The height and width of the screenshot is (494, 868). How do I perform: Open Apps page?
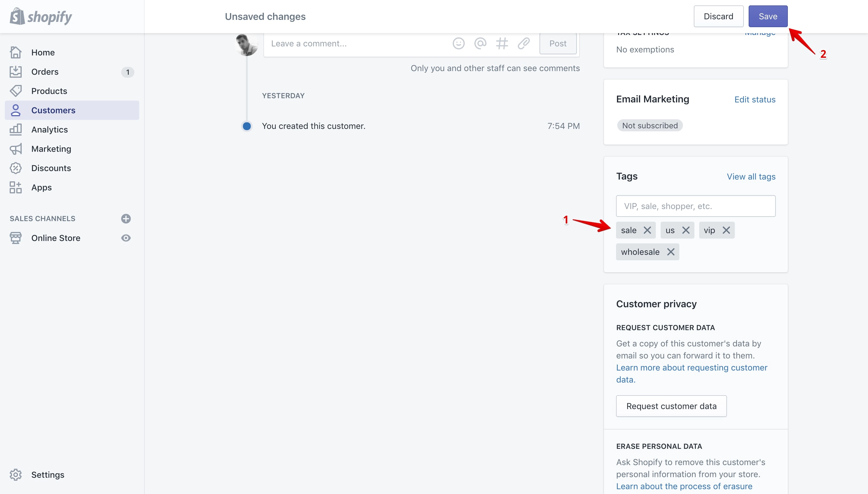tap(72, 187)
